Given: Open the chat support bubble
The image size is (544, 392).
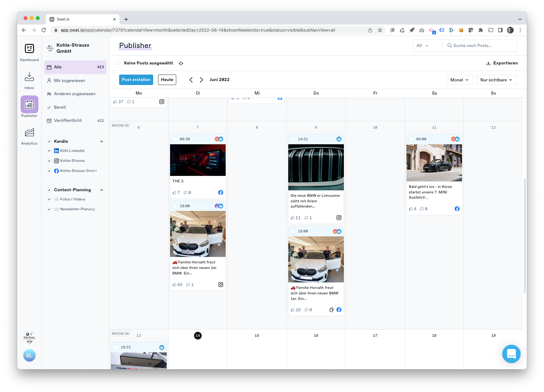Looking at the screenshot, I should tap(511, 354).
